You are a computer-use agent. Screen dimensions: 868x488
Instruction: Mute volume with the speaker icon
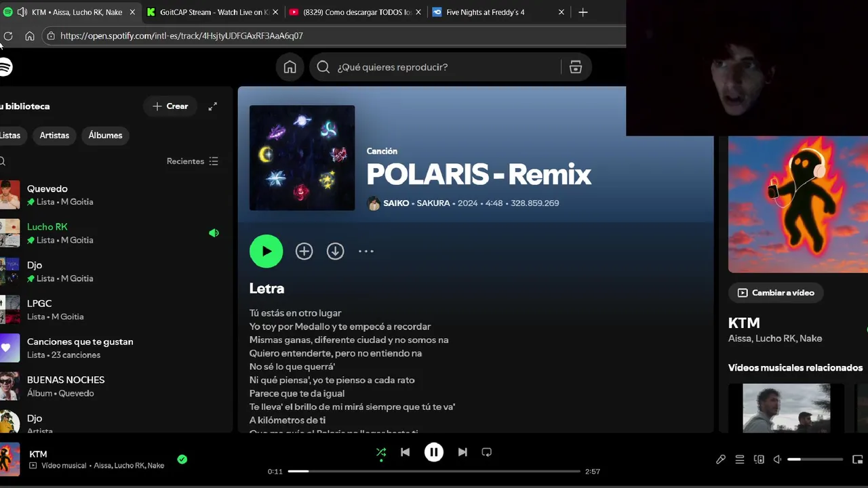778,460
